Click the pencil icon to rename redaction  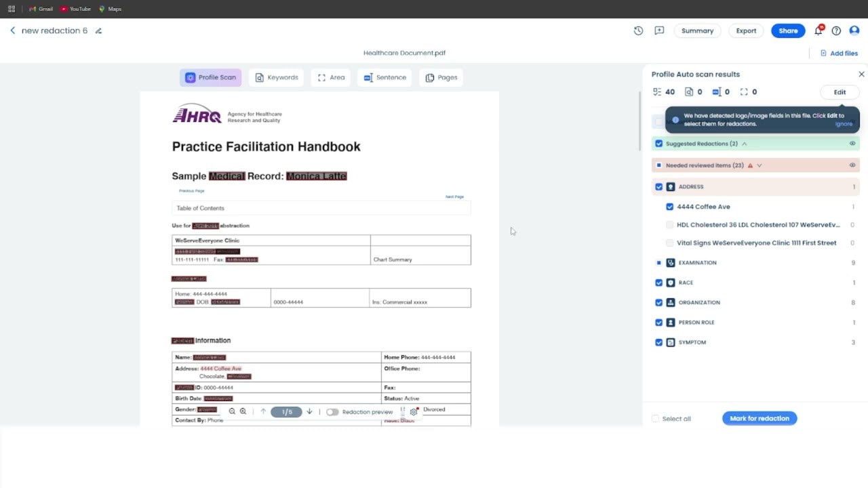98,30
